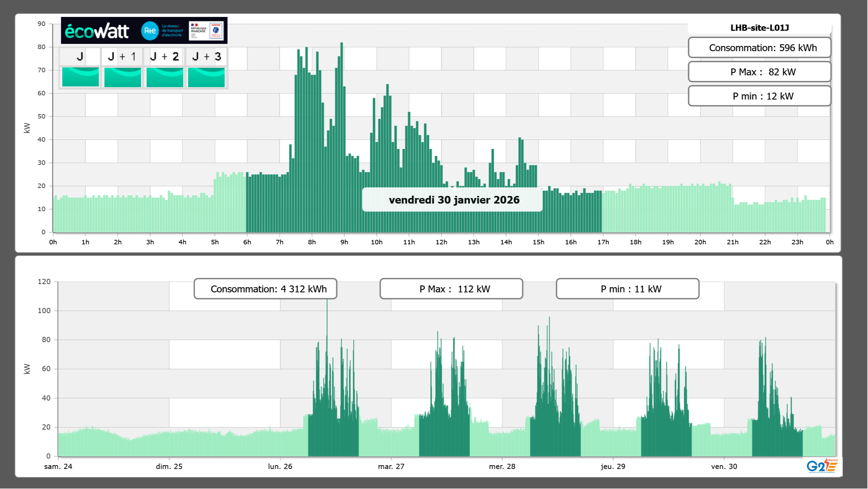Click the green J day signal icon
Screen dimensions: 868x489
pos(80,77)
